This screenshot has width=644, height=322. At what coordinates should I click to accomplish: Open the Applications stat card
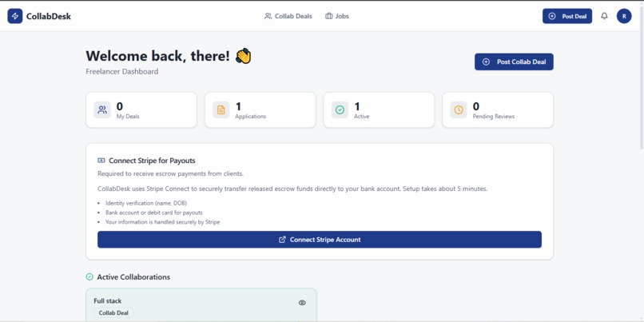click(260, 110)
